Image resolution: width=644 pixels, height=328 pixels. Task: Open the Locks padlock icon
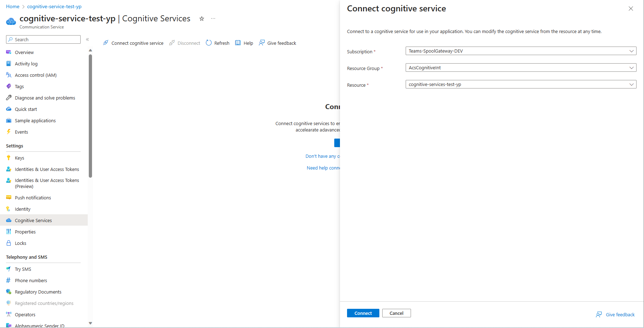click(9, 243)
